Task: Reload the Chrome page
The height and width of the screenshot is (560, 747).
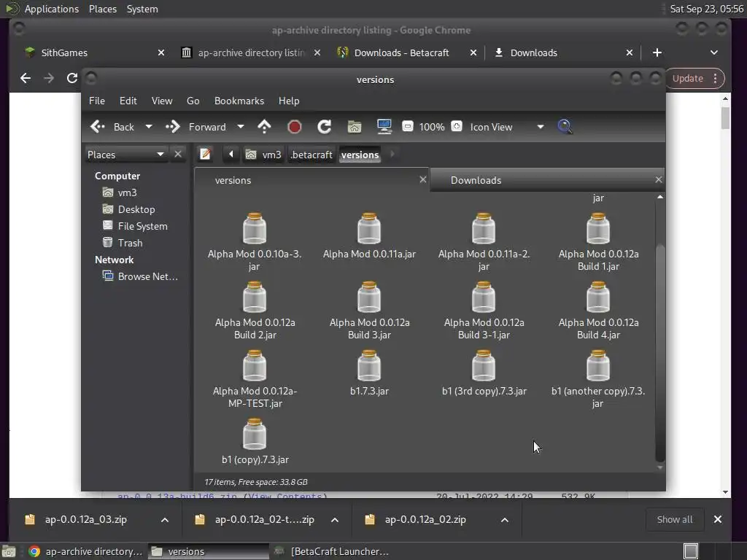Action: coord(72,78)
